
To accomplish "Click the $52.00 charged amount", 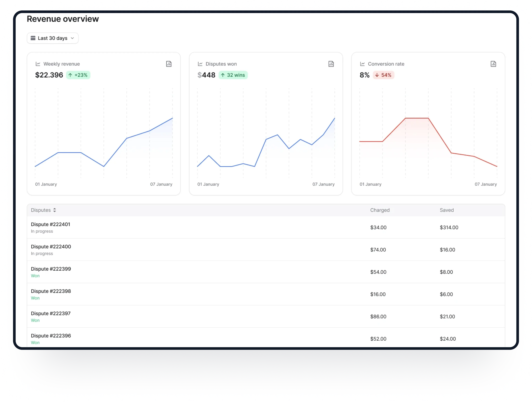I will click(378, 339).
